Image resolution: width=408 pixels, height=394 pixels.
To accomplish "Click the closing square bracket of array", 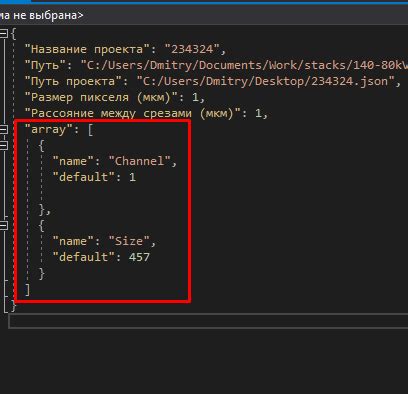I will (x=28, y=289).
